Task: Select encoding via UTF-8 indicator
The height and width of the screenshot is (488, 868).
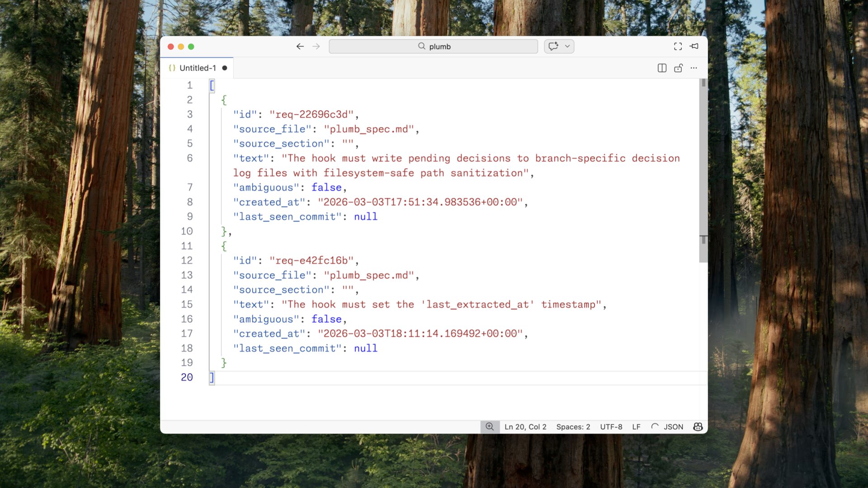Action: tap(611, 427)
